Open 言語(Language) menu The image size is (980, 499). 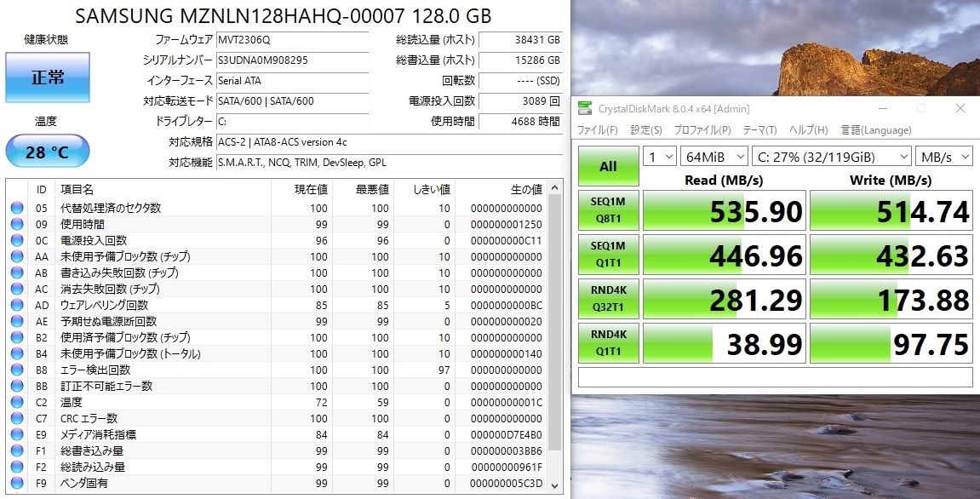click(875, 130)
